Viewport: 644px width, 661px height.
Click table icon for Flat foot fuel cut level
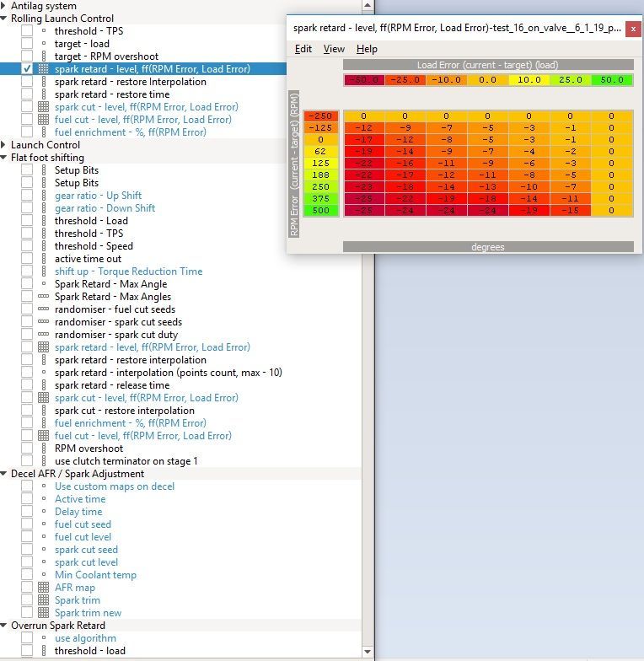[44, 436]
